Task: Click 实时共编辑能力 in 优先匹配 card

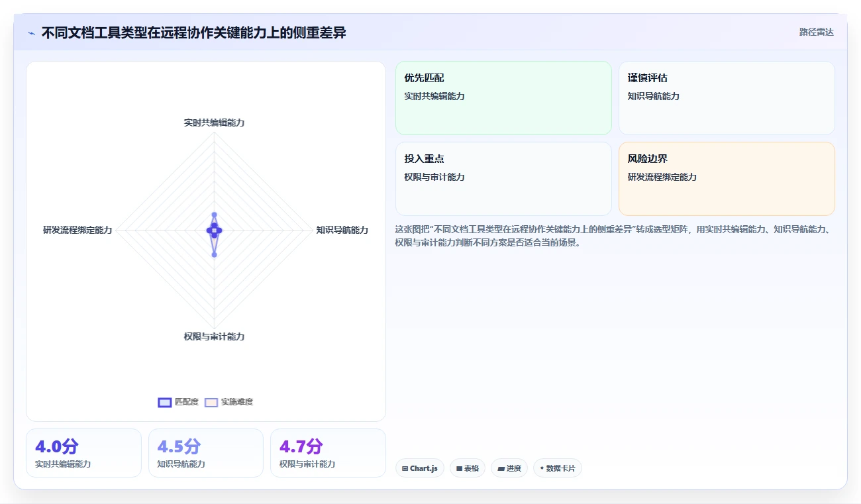Action: (x=434, y=96)
